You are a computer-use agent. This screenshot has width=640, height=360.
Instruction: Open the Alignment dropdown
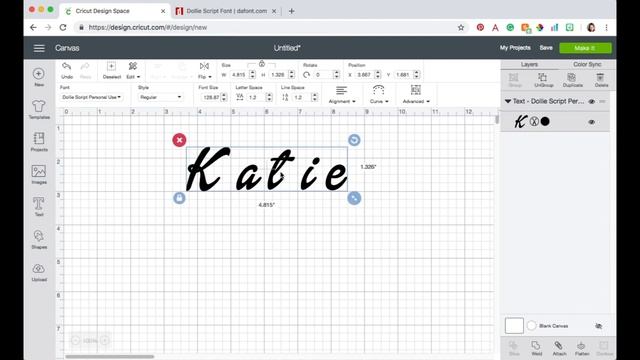point(342,95)
